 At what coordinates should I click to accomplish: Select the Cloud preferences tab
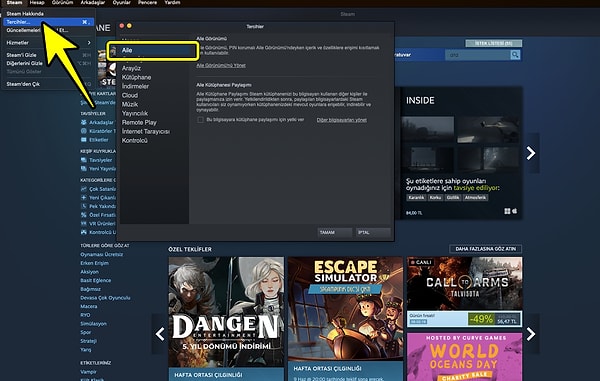coord(130,95)
